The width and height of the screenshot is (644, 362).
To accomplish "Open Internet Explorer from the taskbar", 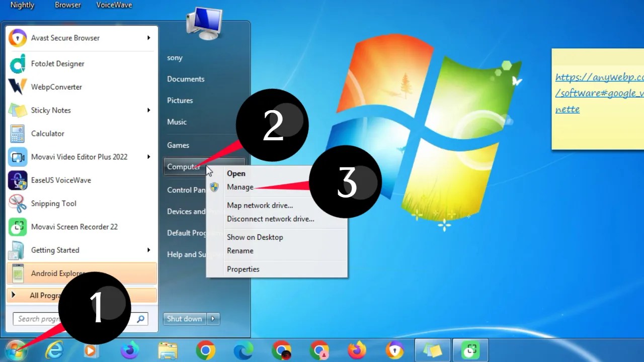I will 54,350.
